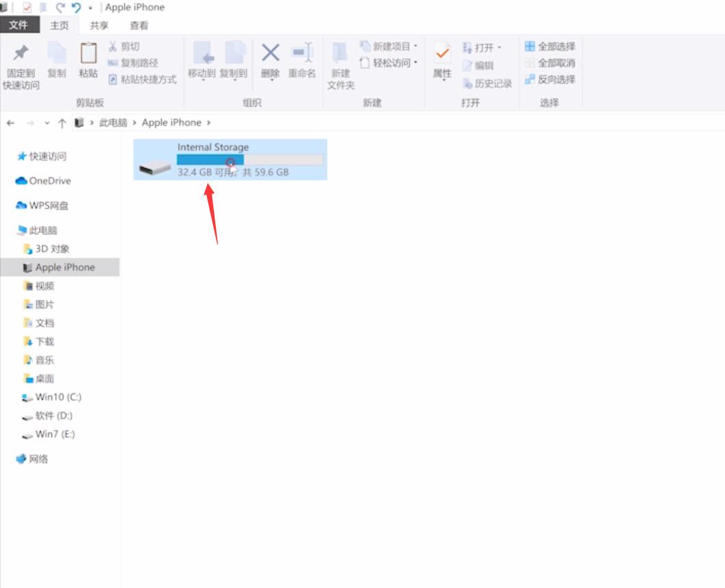Expand the New Item dropdown arrow
The width and height of the screenshot is (725, 588).
pyautogui.click(x=415, y=46)
